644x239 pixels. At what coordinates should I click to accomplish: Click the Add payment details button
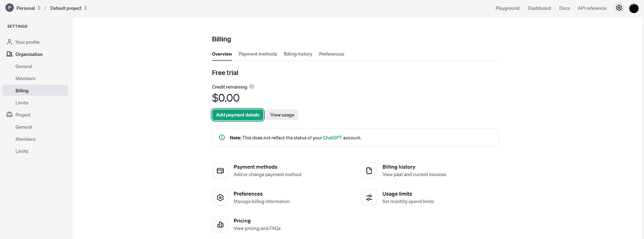point(237,115)
